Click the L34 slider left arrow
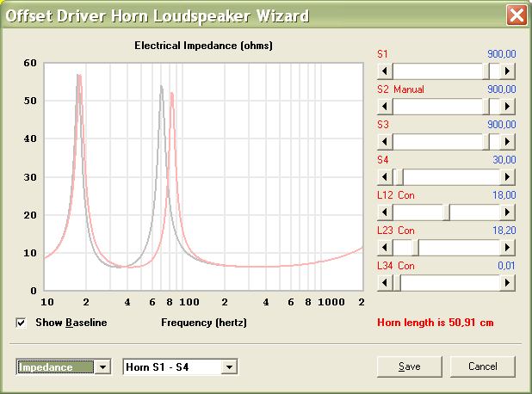 click(x=385, y=283)
